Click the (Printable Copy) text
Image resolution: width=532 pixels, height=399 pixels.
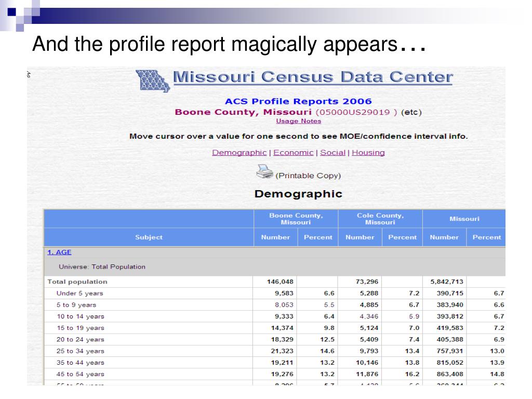(308, 176)
